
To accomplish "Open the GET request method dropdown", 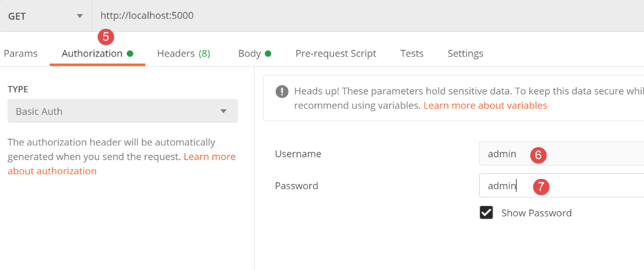I will coord(45,16).
